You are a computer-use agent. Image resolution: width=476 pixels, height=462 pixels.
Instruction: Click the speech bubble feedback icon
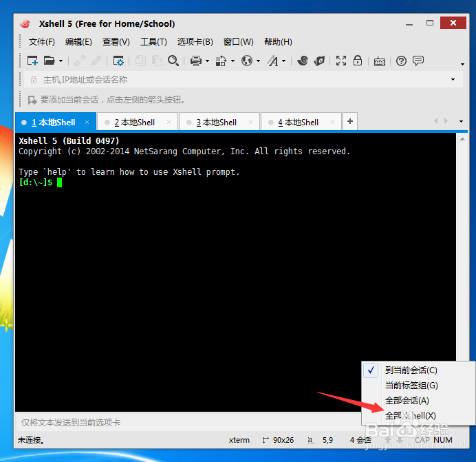coord(418,61)
